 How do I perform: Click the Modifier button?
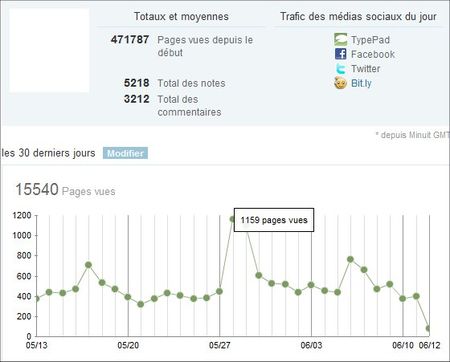point(125,153)
